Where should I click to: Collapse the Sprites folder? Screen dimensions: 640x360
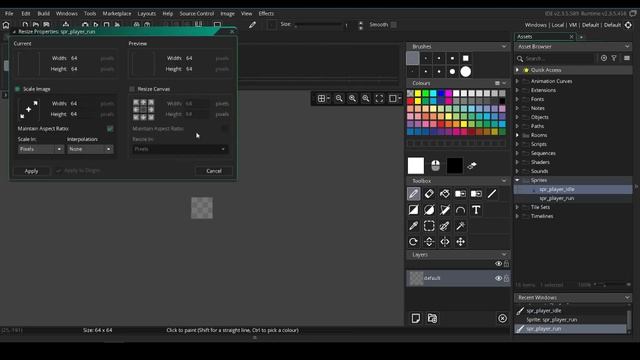tap(517, 180)
